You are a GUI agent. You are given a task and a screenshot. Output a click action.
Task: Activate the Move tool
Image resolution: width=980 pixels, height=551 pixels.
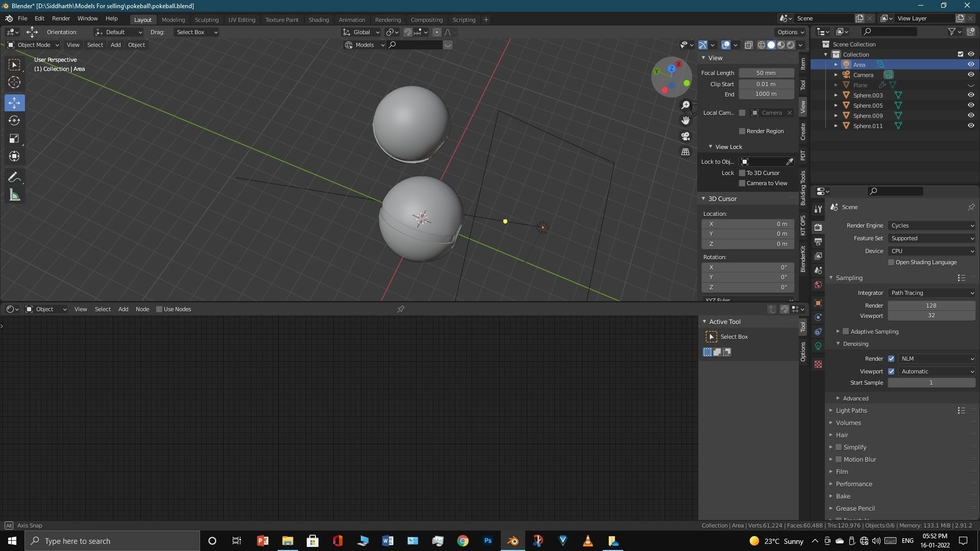tap(14, 103)
